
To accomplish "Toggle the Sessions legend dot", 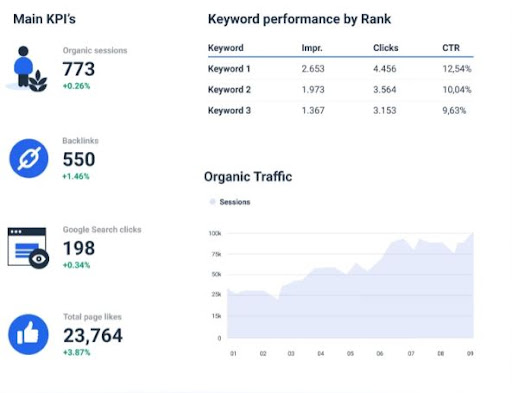I will [212, 202].
